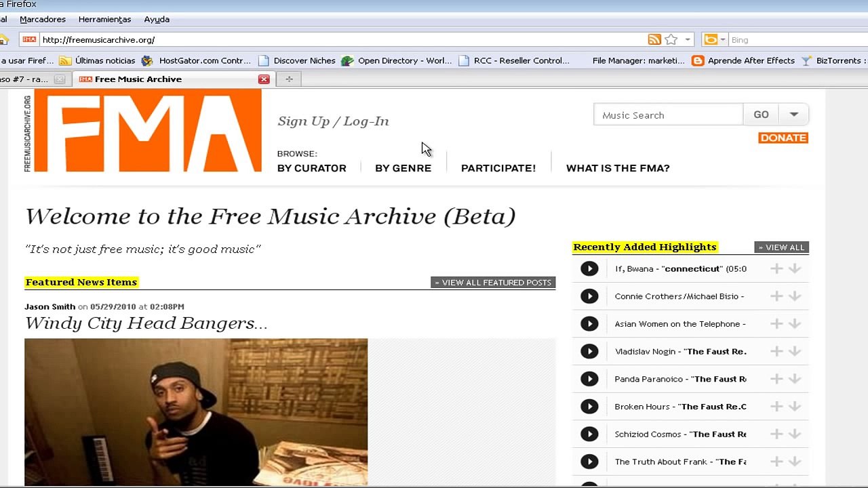Open the Discover Niches bookmark
The height and width of the screenshot is (488, 868).
(297, 60)
